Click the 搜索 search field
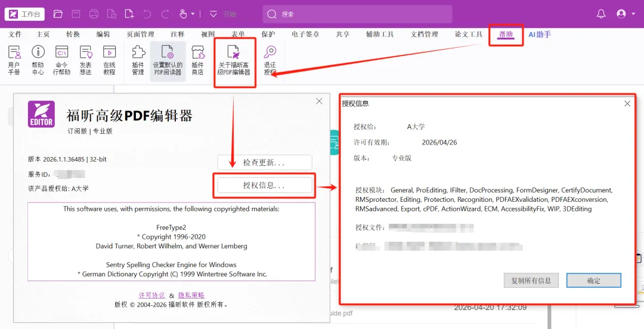 point(357,14)
